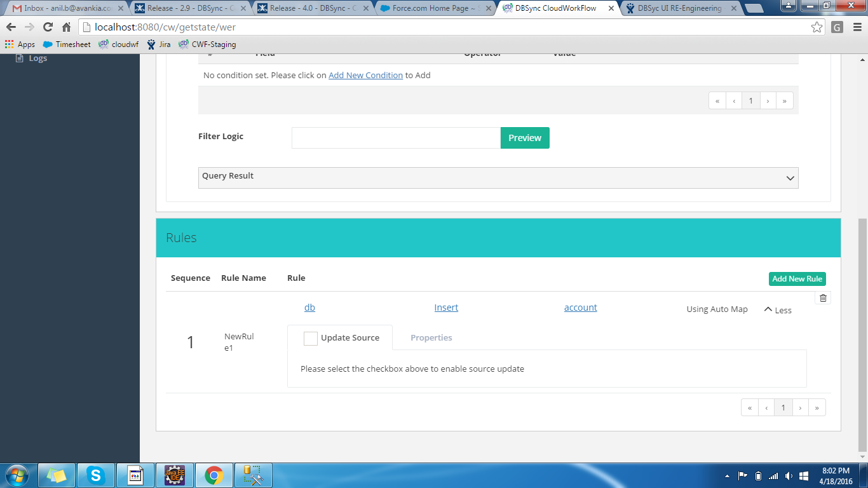Click into the Filter Logic input field

396,138
